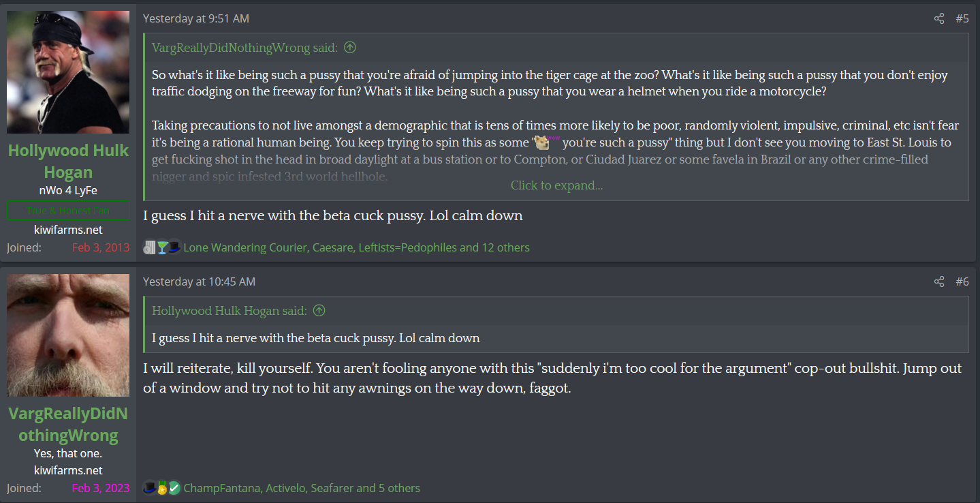Image resolution: width=980 pixels, height=503 pixels.
Task: Open the #5 post permalink
Action: pyautogui.click(x=962, y=19)
